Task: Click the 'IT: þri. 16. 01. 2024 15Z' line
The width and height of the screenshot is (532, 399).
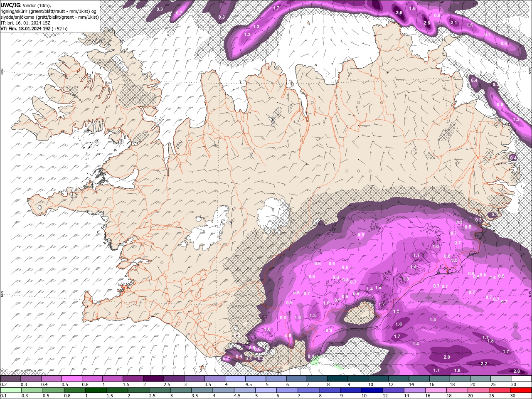Action: pos(25,23)
